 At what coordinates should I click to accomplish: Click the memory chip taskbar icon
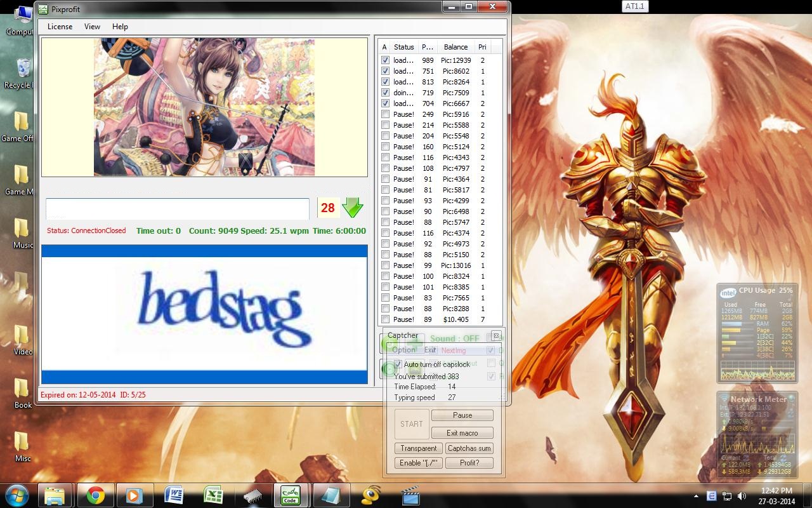pos(252,495)
